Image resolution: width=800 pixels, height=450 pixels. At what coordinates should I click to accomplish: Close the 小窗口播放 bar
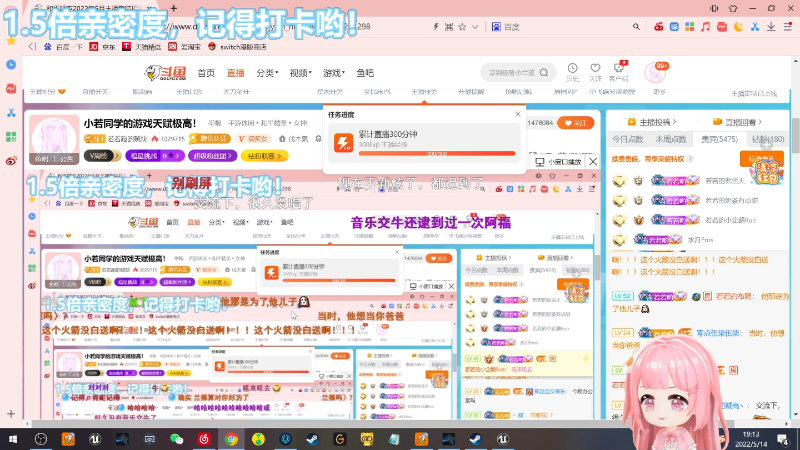593,162
